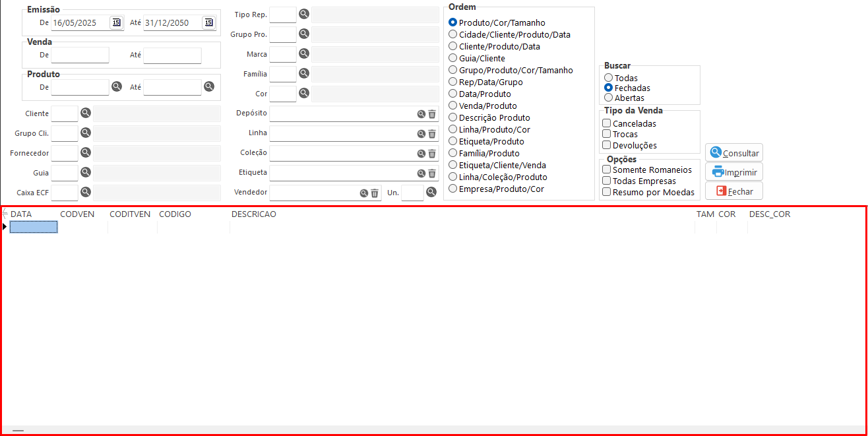Click the Venda De input field

pyautogui.click(x=80, y=55)
